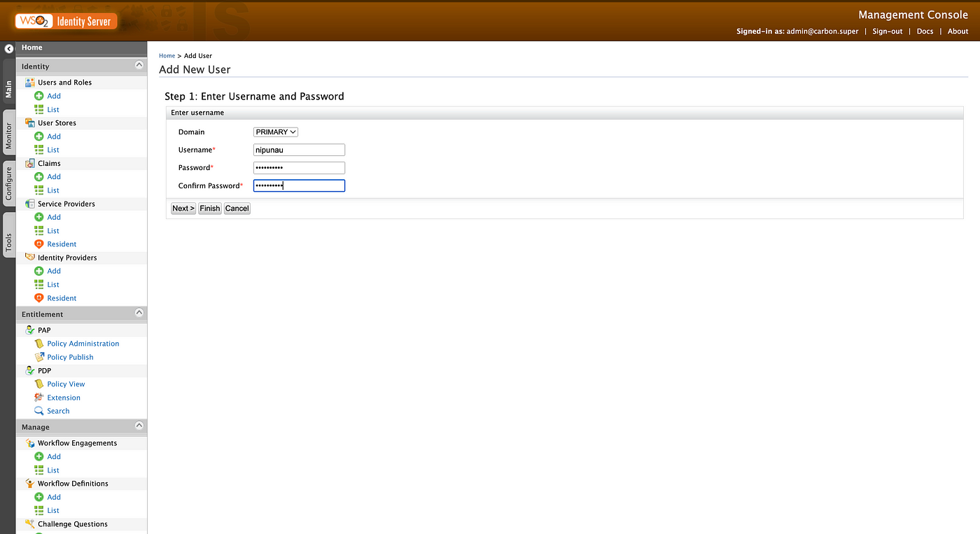
Task: Click the Password input field
Action: 299,168
